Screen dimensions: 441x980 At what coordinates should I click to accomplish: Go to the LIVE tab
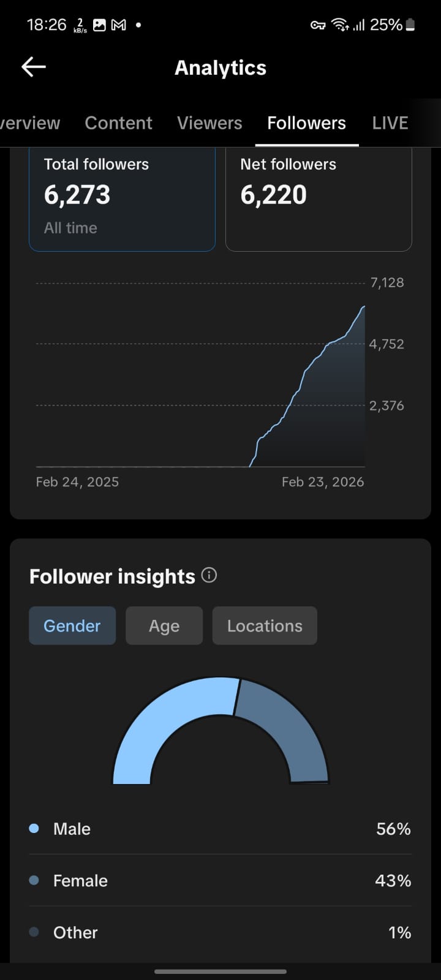pos(390,123)
